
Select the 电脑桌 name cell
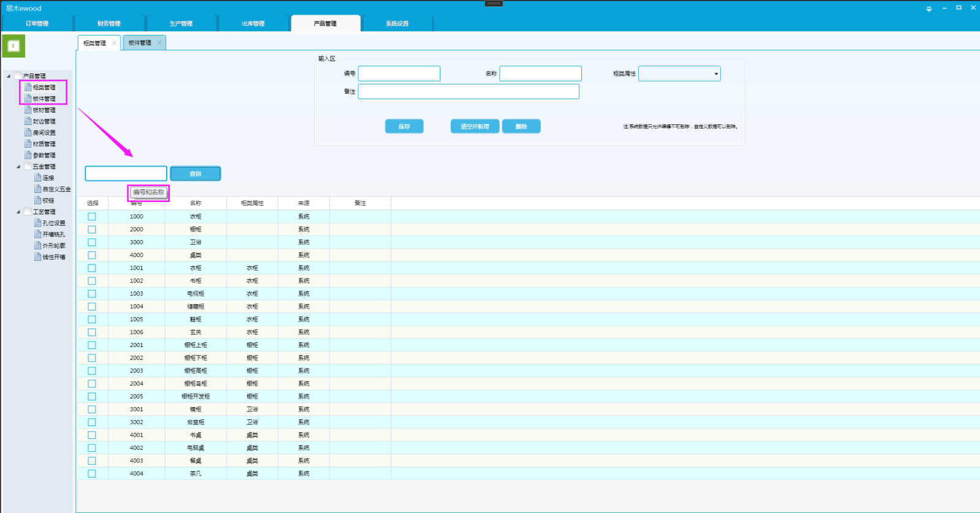click(195, 448)
